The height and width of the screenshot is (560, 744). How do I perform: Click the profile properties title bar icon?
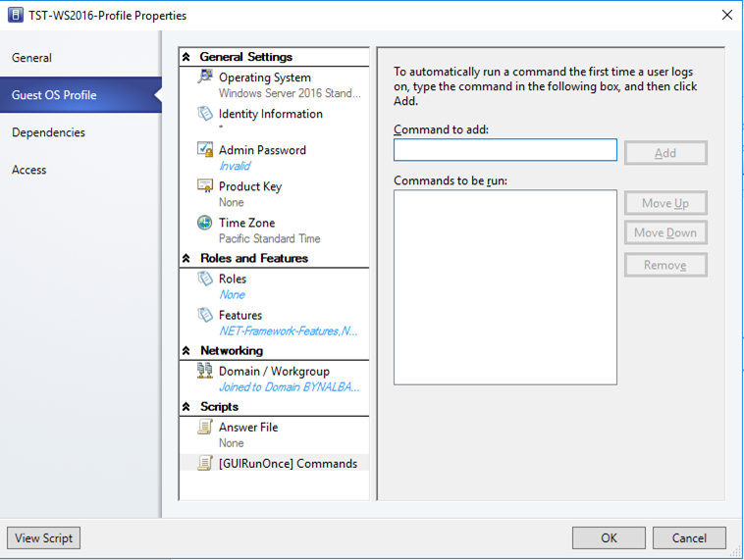(15, 15)
